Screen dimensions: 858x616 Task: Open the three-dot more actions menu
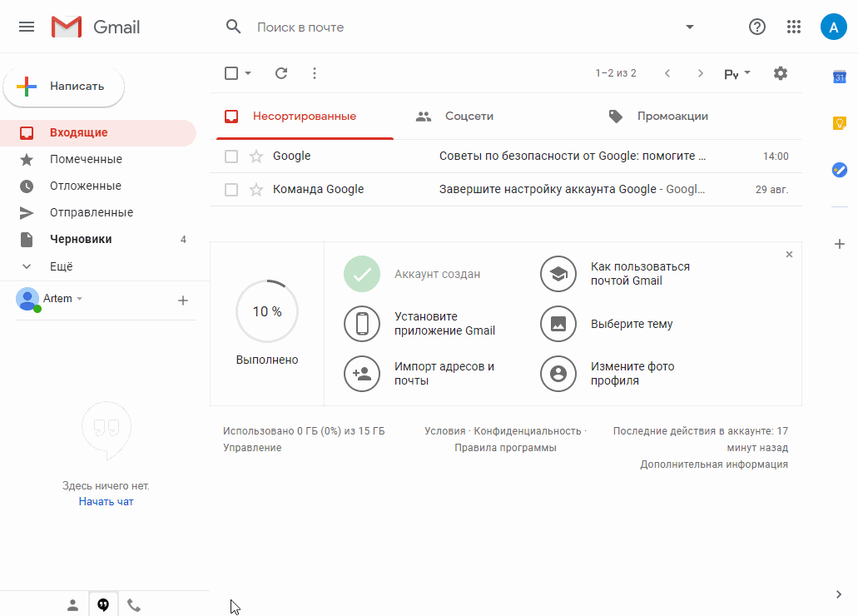click(314, 73)
